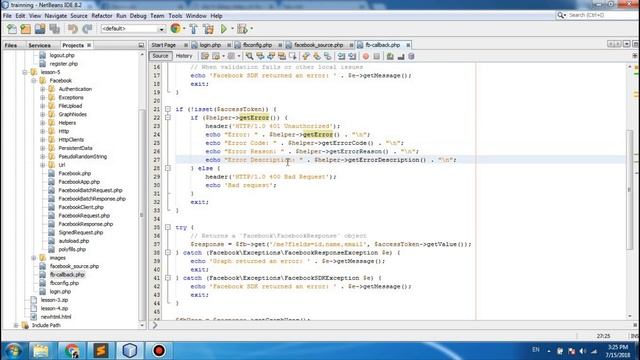Click the Shift Line Left icon
Viewport: 640px width, 360px height.
[x=341, y=56]
